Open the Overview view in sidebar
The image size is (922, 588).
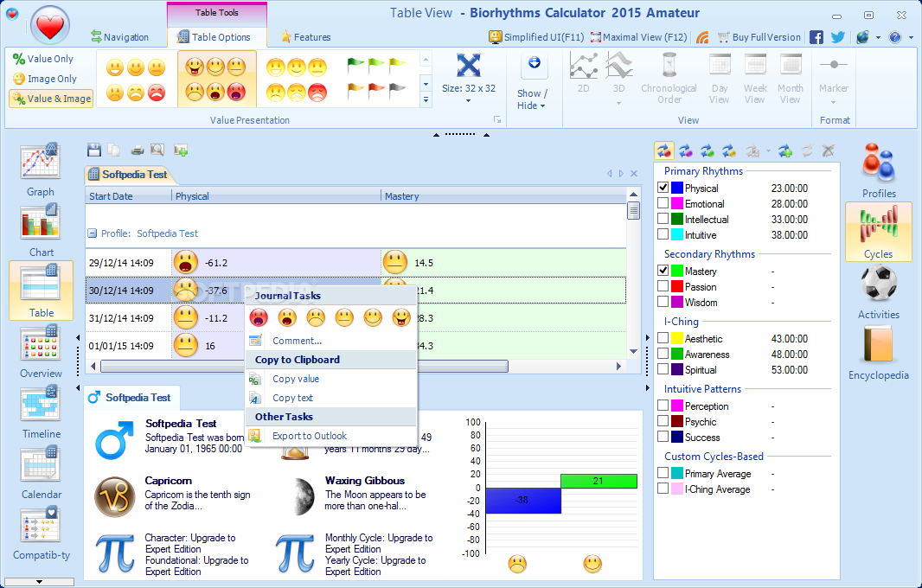click(41, 351)
